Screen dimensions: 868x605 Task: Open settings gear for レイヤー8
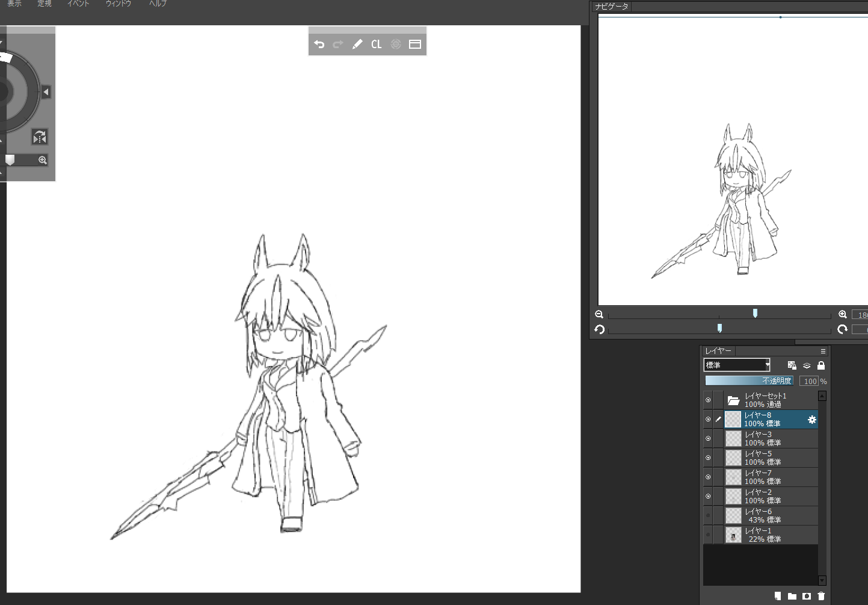coord(812,420)
